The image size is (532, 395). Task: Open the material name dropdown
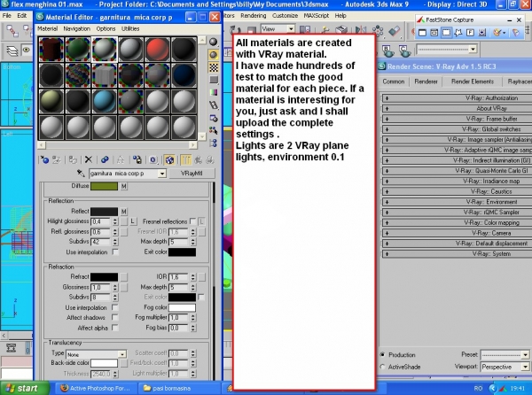click(x=162, y=174)
